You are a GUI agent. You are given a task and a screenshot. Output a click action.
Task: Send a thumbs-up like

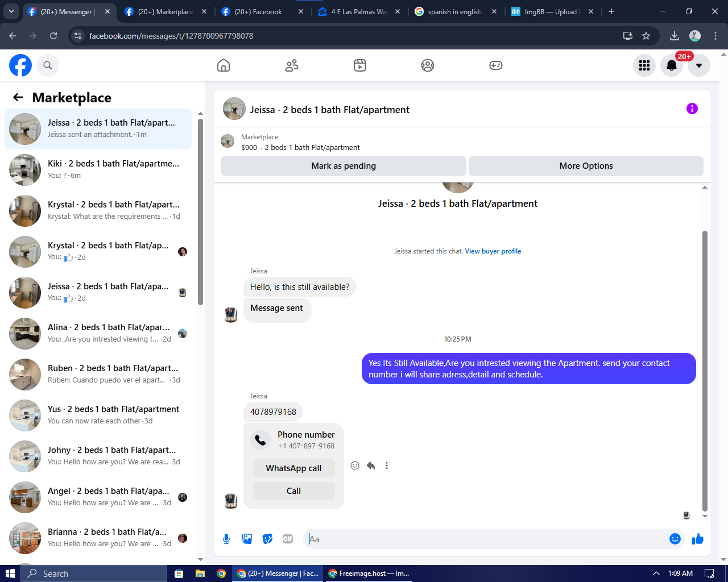click(698, 539)
